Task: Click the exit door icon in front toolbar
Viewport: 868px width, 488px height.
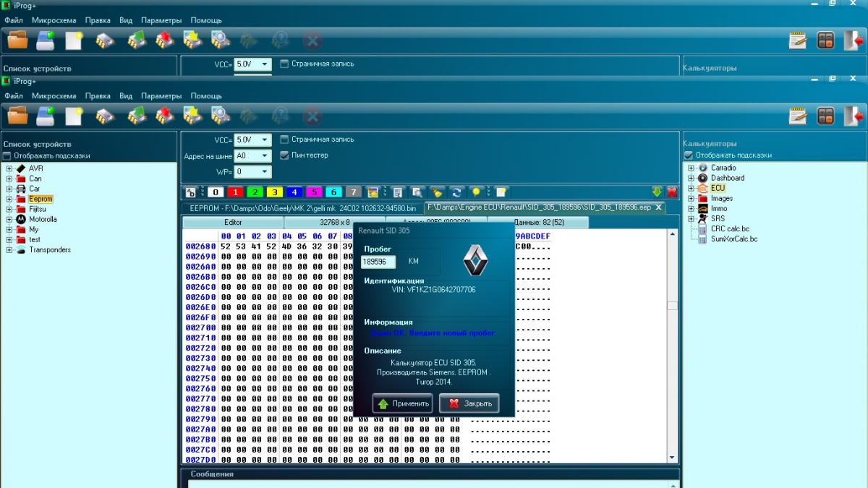Action: (854, 116)
